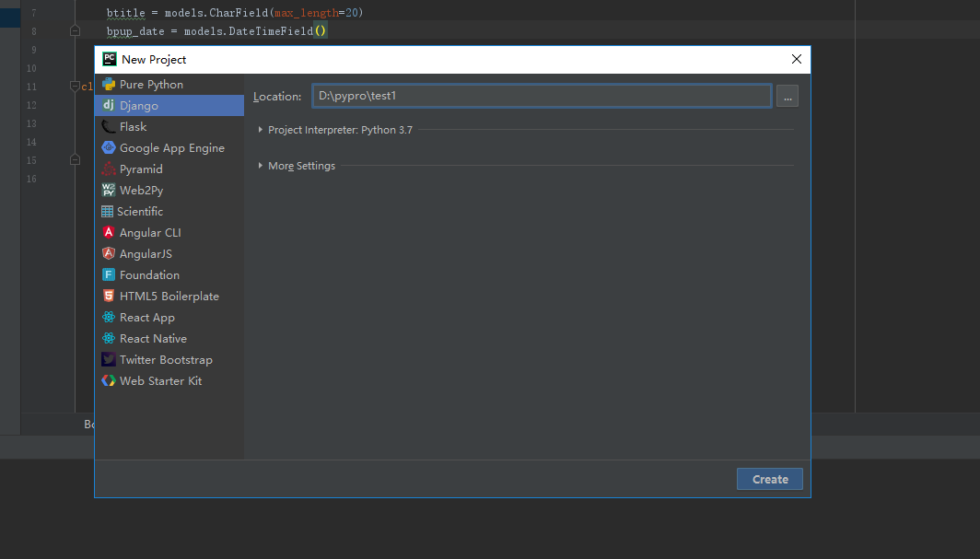Toggle code fold marker on line 15
Image resolution: width=980 pixels, height=559 pixels.
tap(75, 160)
